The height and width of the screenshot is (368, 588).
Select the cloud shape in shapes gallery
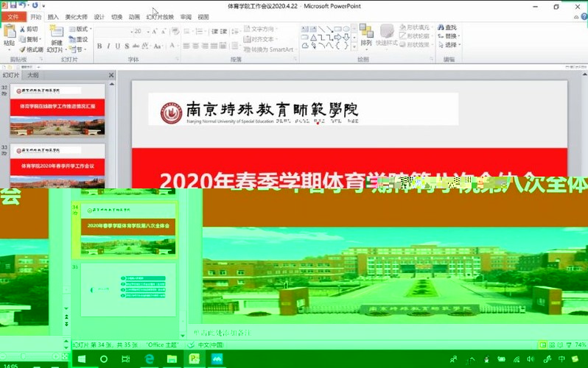pos(305,46)
